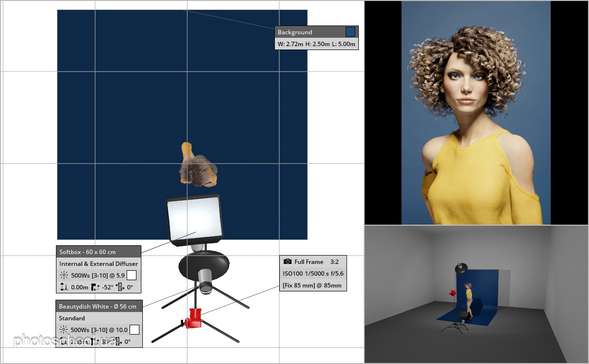Click the rendered portrait preview image

[x=476, y=112]
